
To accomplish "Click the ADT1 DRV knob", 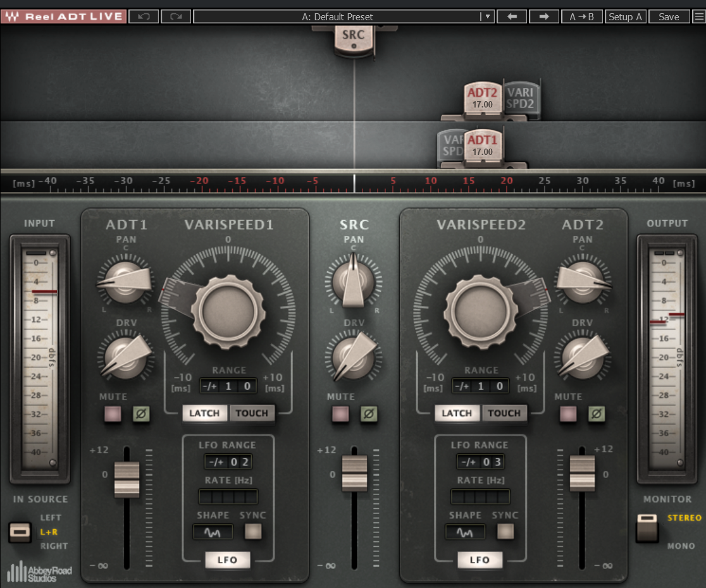I will [126, 356].
